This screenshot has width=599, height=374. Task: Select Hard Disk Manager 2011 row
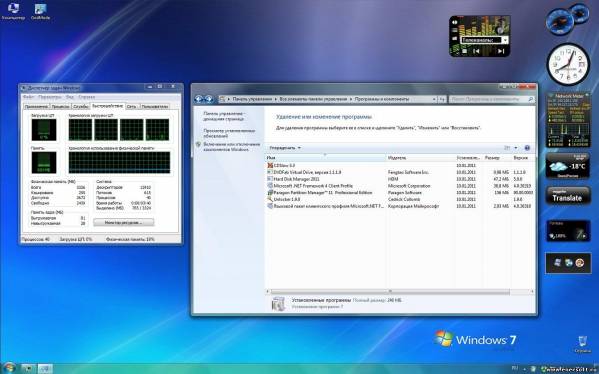(x=400, y=179)
